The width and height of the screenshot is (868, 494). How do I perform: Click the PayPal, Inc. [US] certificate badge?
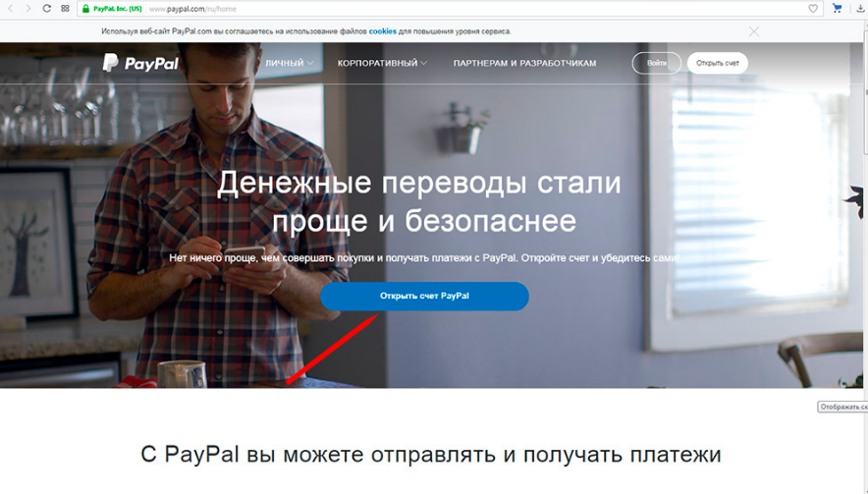coord(118,8)
